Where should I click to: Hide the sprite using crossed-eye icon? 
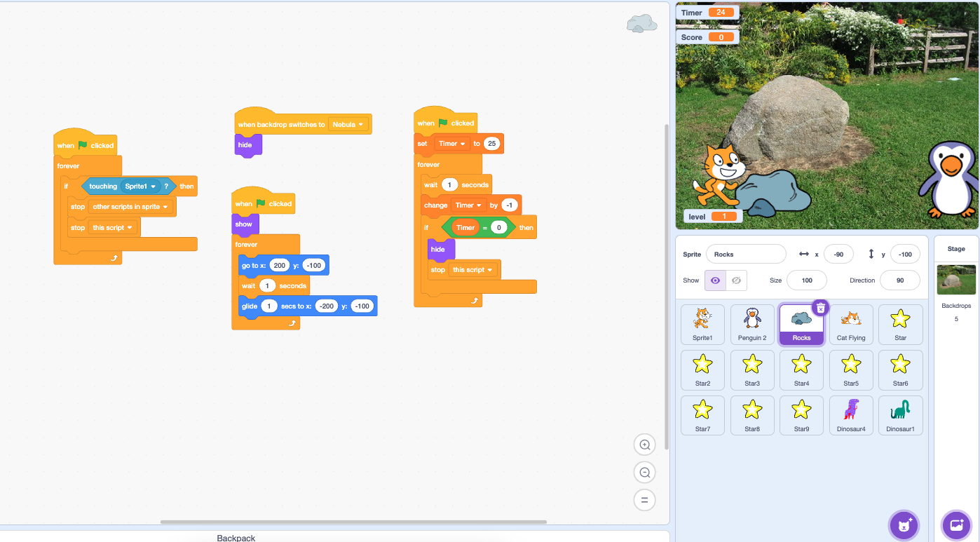coord(736,280)
